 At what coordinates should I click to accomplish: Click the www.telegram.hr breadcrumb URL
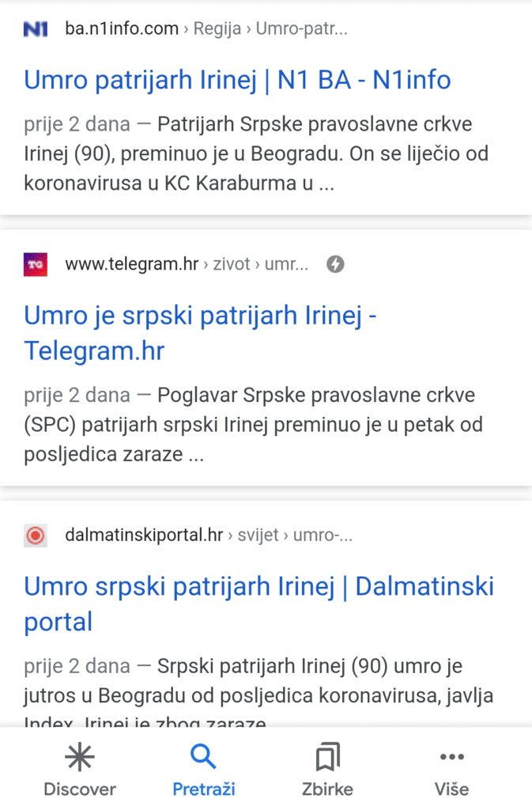click(x=131, y=264)
